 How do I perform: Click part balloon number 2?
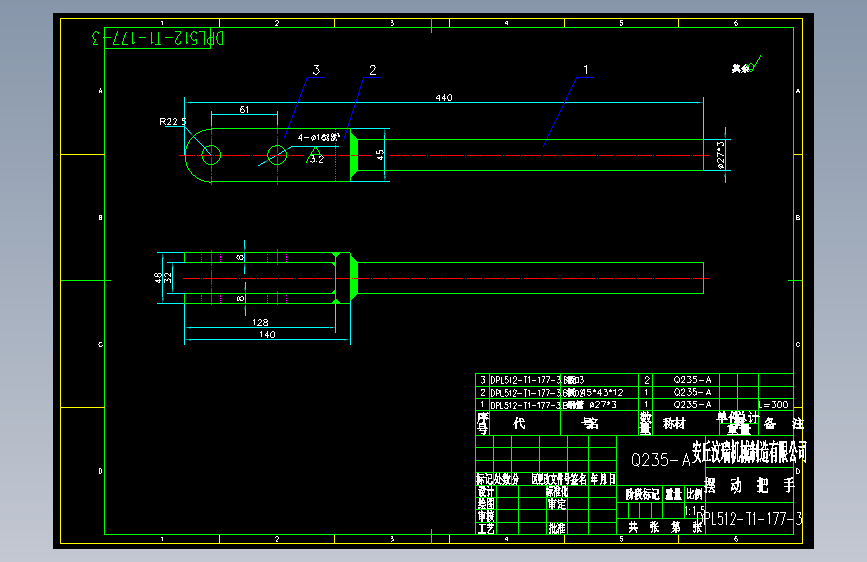point(373,70)
